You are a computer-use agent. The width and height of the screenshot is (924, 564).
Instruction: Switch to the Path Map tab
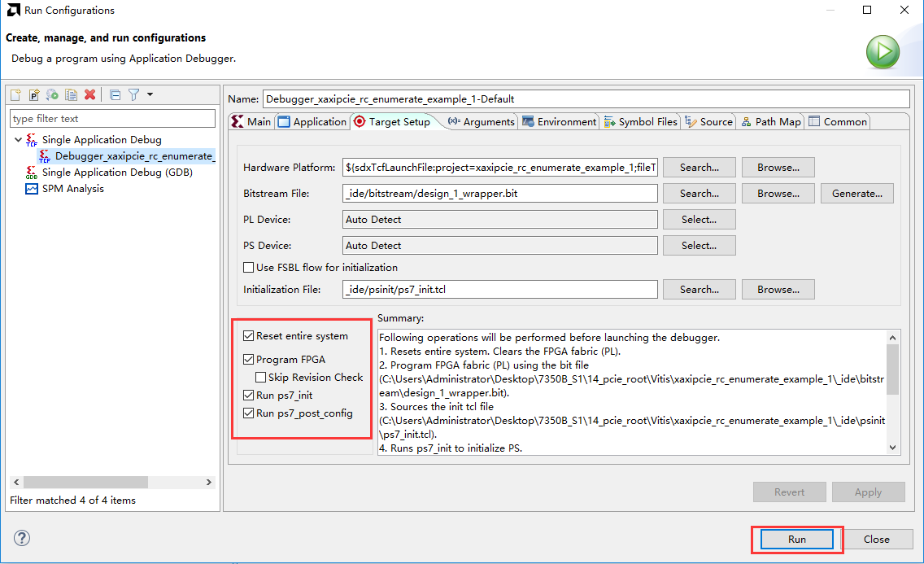771,121
